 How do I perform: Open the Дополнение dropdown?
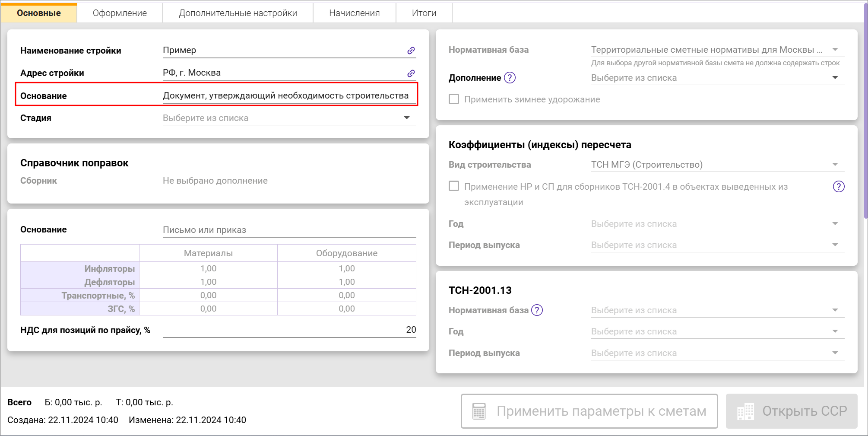[x=835, y=78]
